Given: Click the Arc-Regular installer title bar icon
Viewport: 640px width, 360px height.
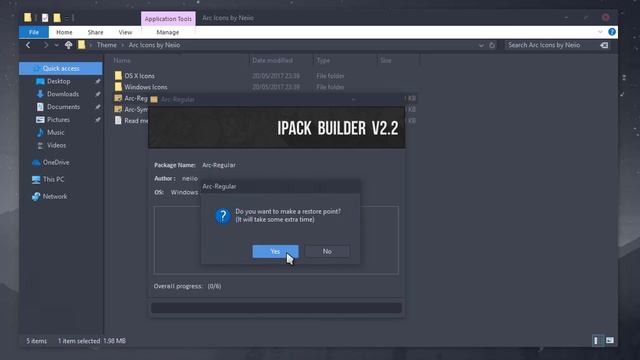Looking at the screenshot, I should (x=154, y=99).
